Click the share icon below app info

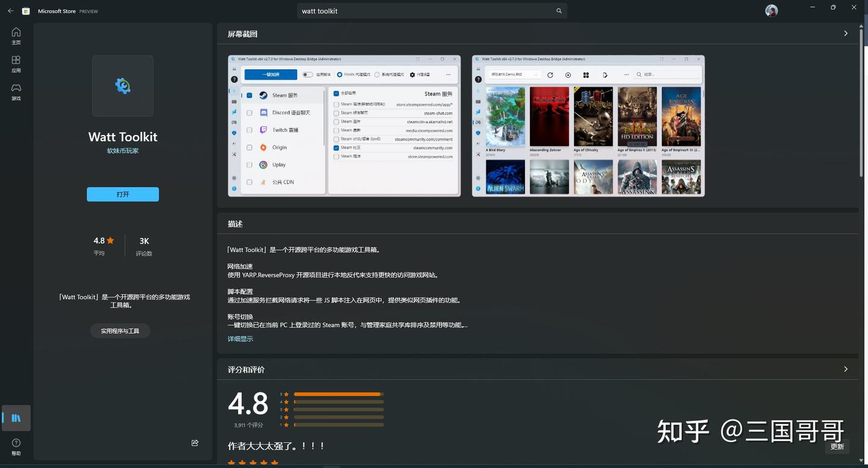point(195,443)
